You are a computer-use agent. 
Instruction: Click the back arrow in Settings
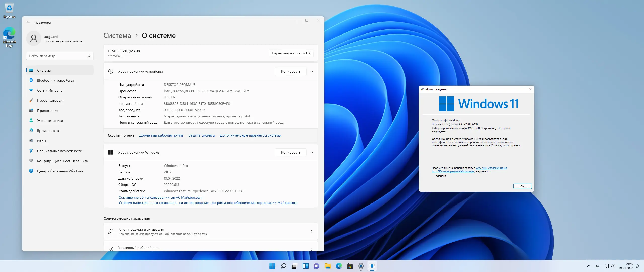click(28, 22)
